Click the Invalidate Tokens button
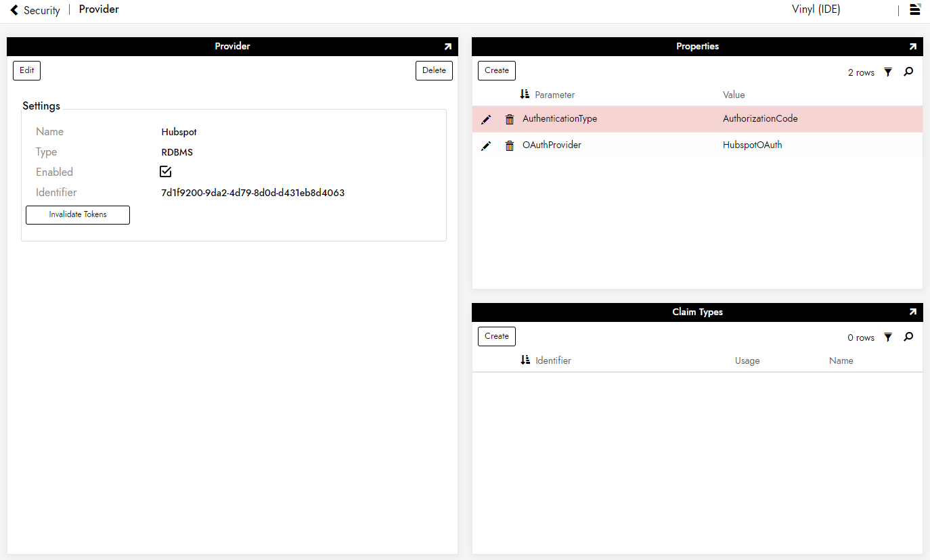The height and width of the screenshot is (560, 930). coord(78,214)
